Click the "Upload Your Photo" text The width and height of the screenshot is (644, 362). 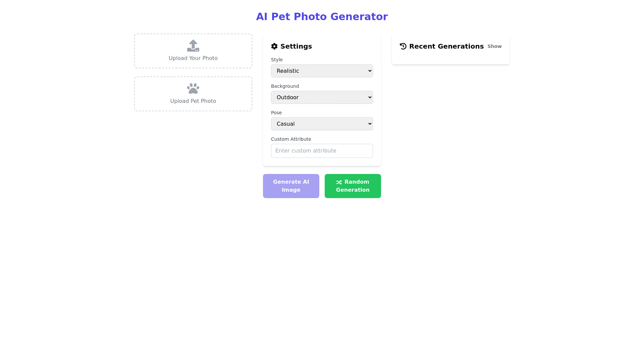(193, 58)
